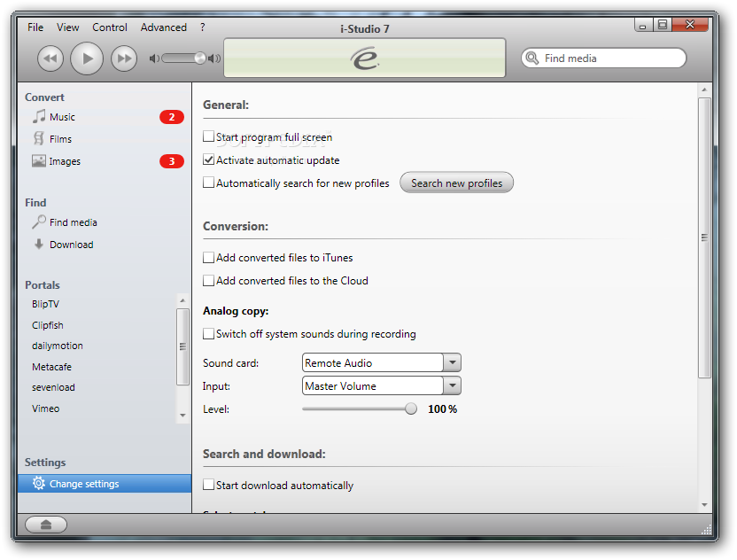Select Change settings in sidebar
737x560 pixels.
tap(105, 484)
